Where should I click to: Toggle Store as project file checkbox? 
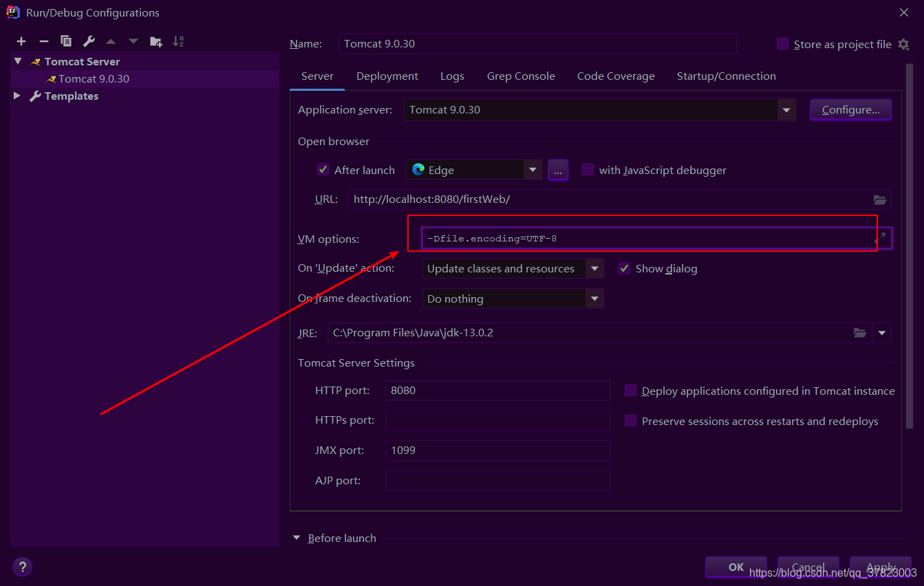tap(782, 44)
